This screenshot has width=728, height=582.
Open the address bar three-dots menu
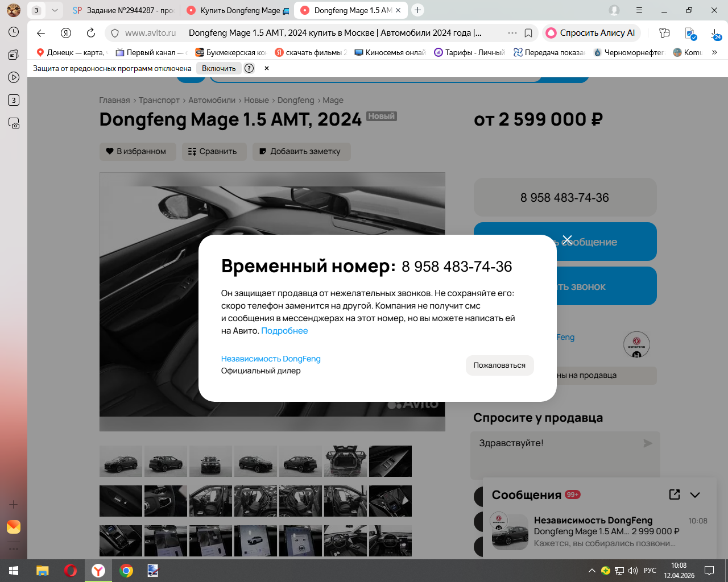click(512, 33)
